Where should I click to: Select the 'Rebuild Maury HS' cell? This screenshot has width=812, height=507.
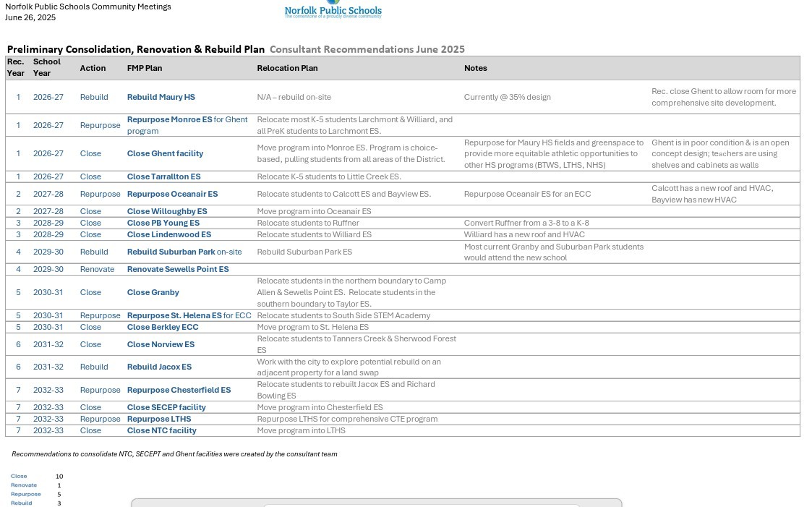pyautogui.click(x=161, y=97)
